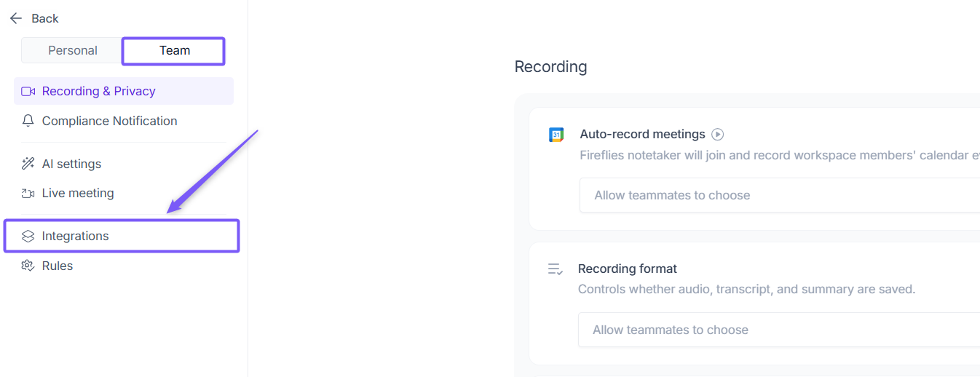Open the Rules page

[58, 266]
